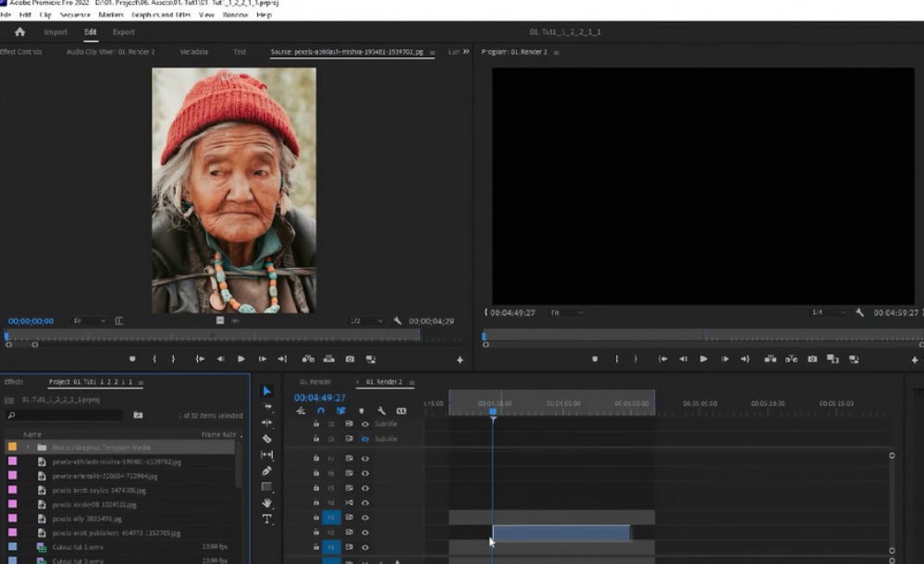Click Mark In button in the Source monitor
This screenshot has height=564, width=924.
(x=154, y=359)
